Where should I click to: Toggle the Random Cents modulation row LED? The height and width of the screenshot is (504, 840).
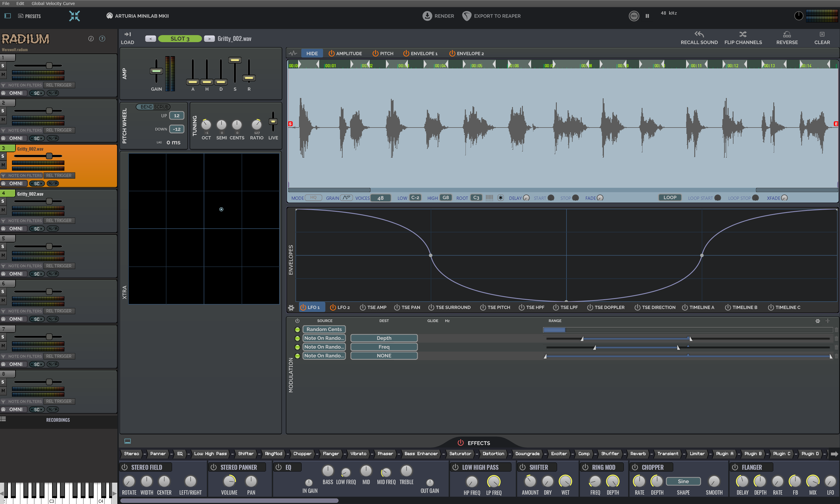(x=297, y=329)
